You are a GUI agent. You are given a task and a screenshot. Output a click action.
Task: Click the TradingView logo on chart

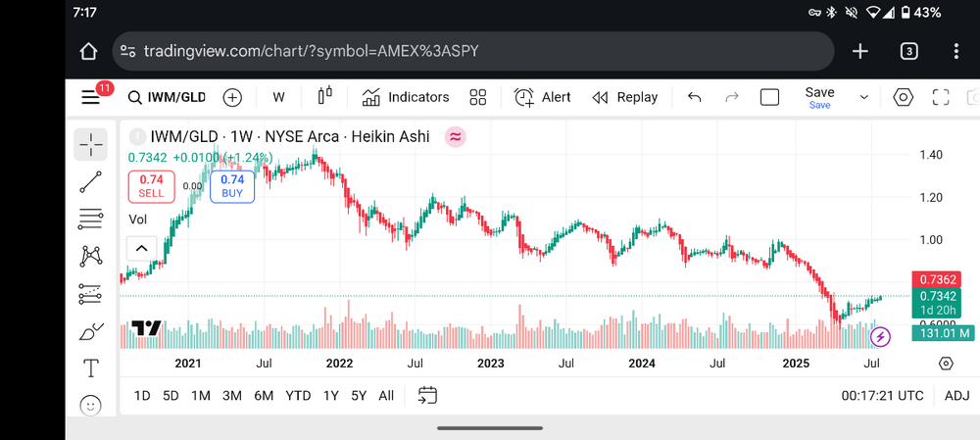[x=146, y=328]
